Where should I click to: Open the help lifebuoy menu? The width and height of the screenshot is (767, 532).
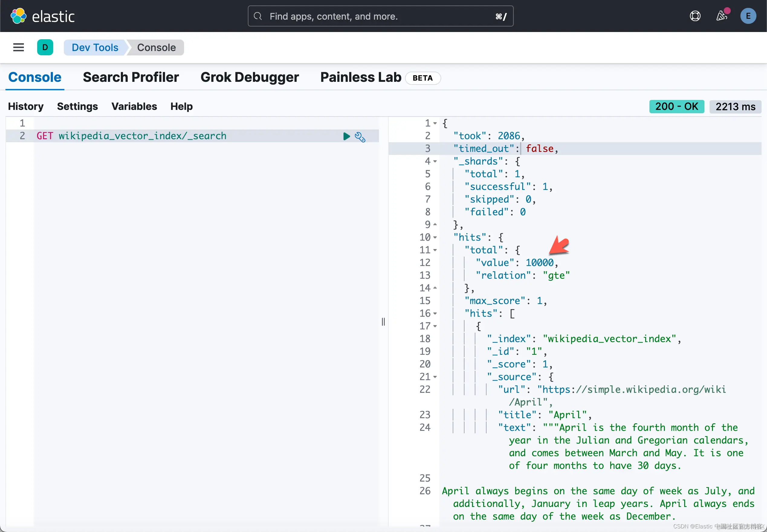[695, 16]
